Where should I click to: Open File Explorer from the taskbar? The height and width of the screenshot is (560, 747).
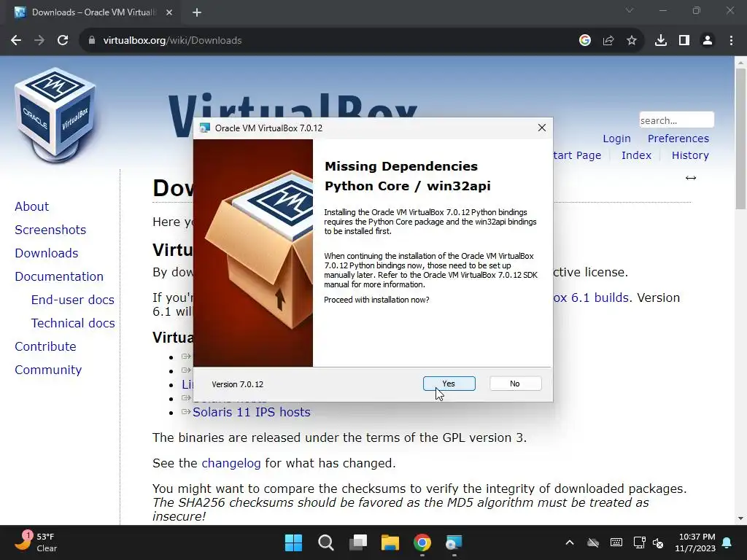pos(390,542)
